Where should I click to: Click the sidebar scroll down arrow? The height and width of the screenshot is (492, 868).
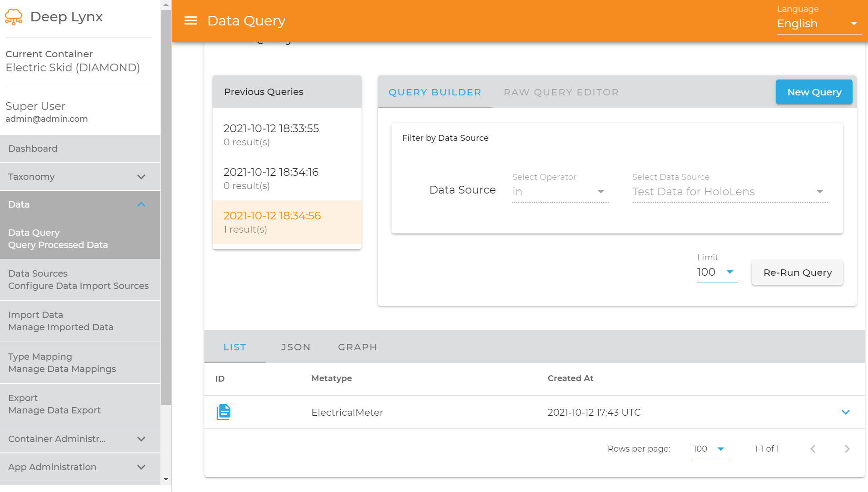166,479
